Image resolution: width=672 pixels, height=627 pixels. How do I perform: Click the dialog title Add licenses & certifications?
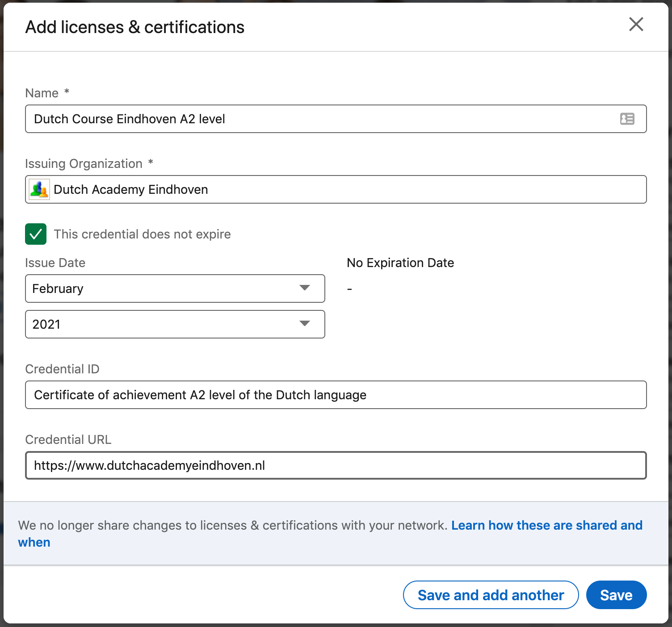pos(135,27)
